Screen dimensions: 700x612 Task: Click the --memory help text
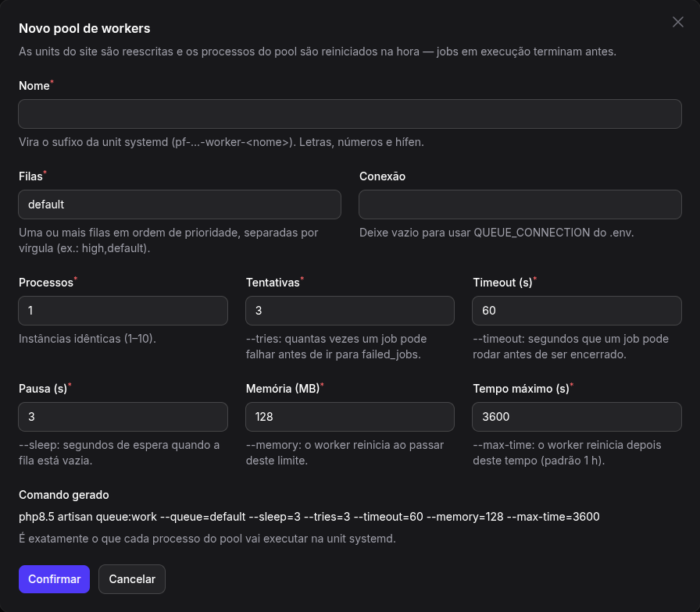click(345, 453)
